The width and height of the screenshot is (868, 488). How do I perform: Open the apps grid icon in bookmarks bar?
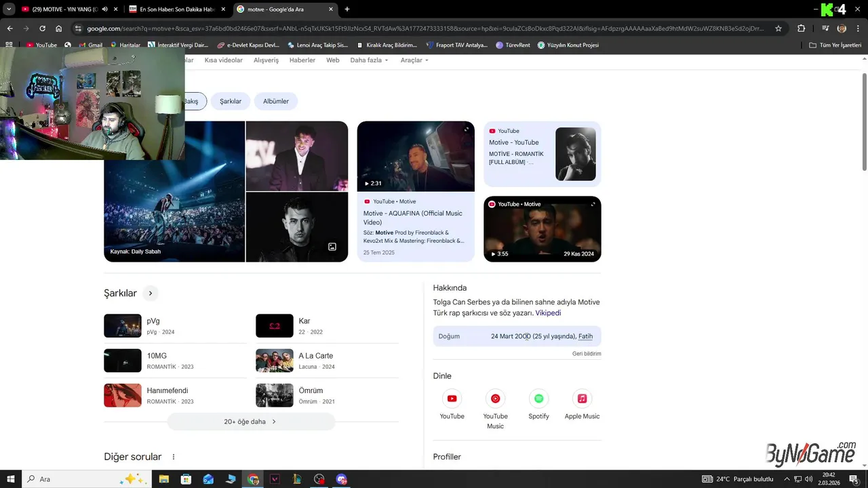(9, 45)
